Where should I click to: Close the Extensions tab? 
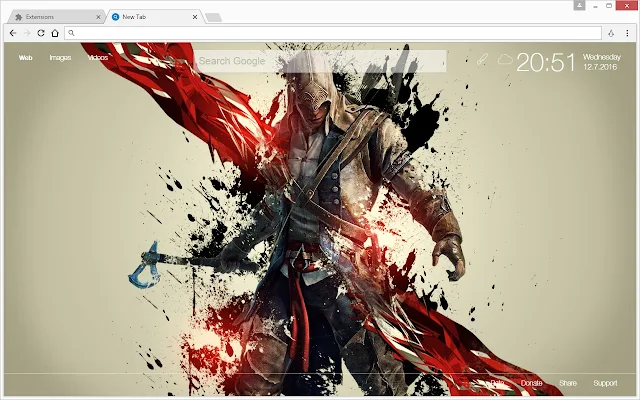coord(98,17)
